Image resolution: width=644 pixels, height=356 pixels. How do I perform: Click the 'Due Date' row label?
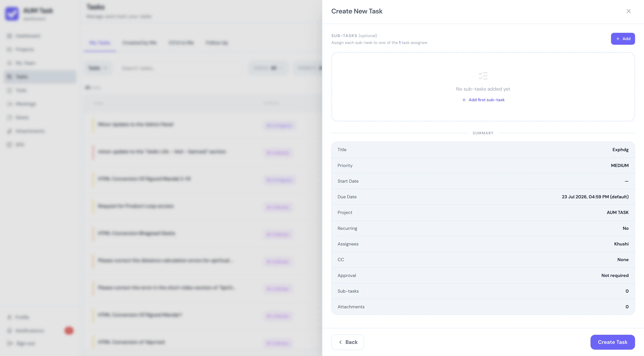pyautogui.click(x=347, y=197)
